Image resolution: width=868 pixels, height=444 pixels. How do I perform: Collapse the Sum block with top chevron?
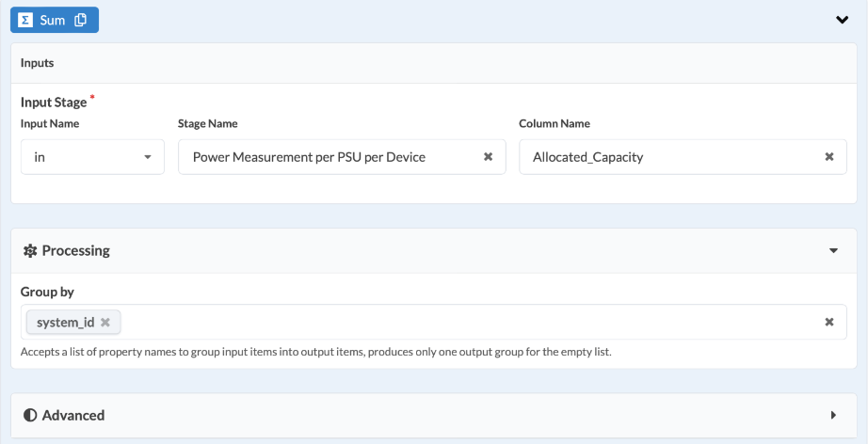coord(843,20)
